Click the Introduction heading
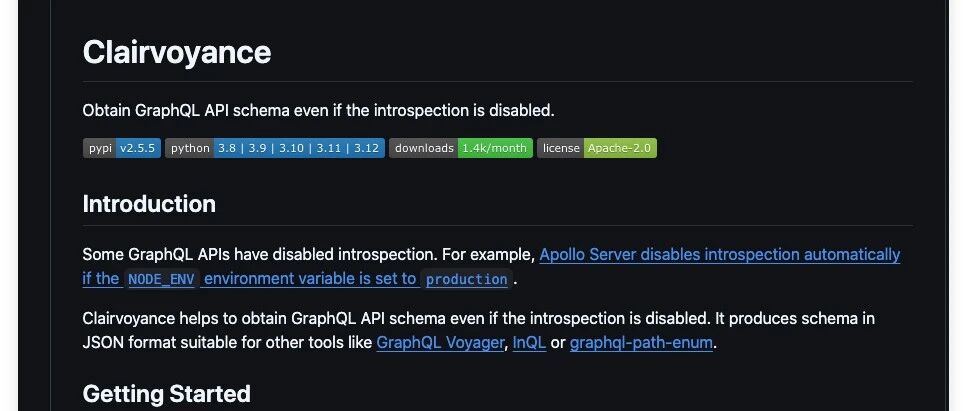 149,204
